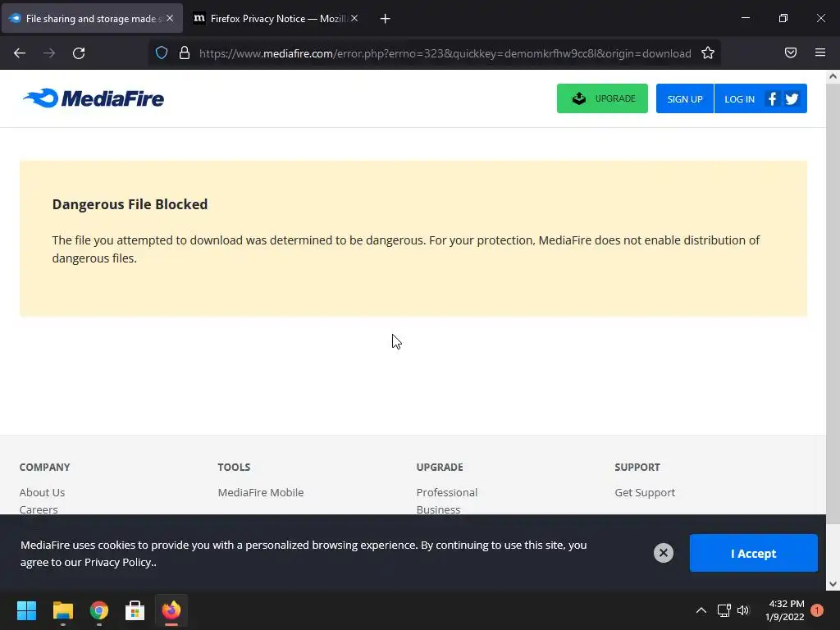Click the Firefox taskbar icon

(171, 610)
